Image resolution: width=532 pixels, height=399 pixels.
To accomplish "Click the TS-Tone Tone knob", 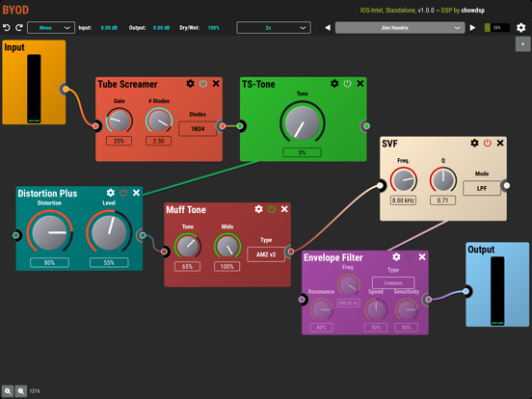I will 303,122.
